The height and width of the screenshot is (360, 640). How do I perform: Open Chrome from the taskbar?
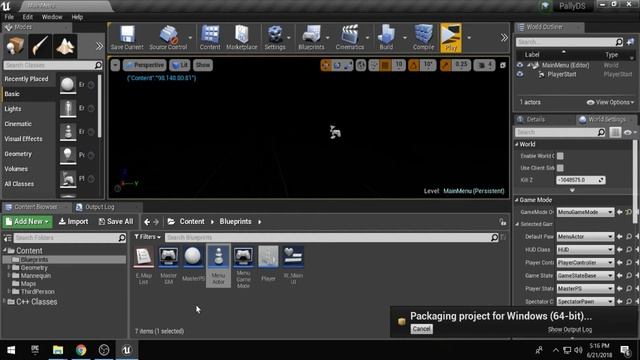pyautogui.click(x=81, y=350)
